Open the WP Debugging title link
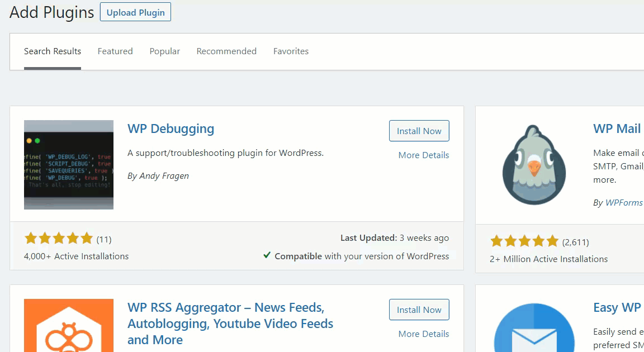The height and width of the screenshot is (352, 644). (x=171, y=129)
